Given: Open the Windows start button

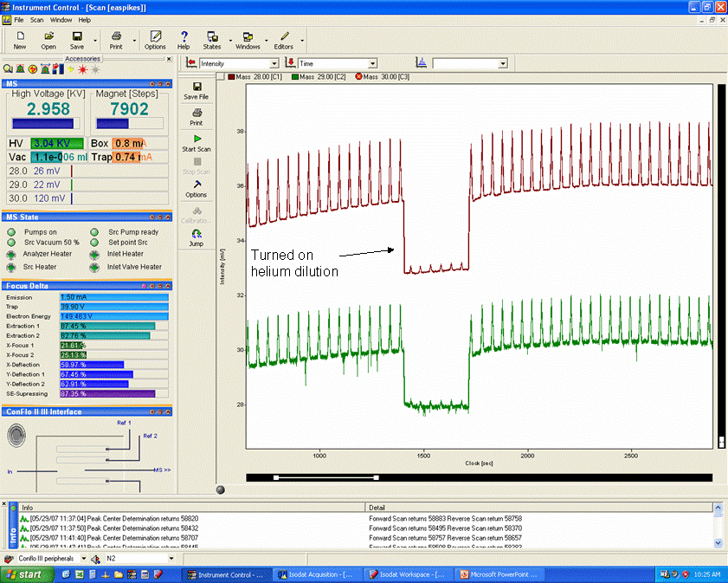Looking at the screenshot, I should (x=26, y=574).
